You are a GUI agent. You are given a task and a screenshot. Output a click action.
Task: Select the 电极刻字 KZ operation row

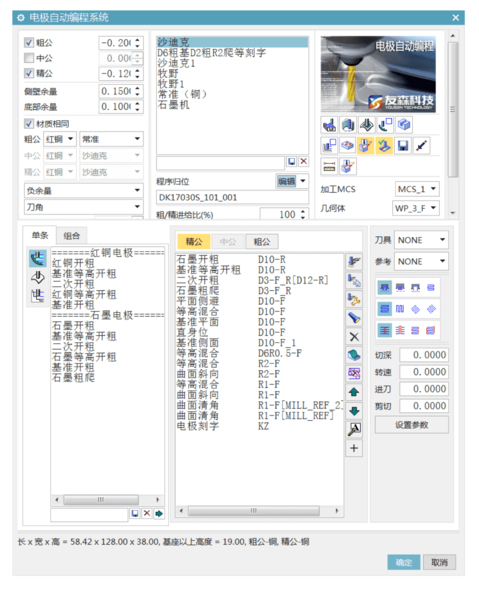(x=259, y=426)
